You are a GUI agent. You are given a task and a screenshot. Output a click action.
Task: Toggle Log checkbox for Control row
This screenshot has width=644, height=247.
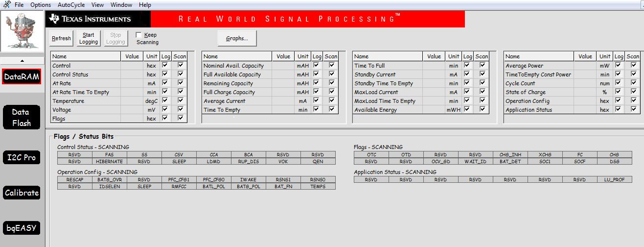(165, 65)
